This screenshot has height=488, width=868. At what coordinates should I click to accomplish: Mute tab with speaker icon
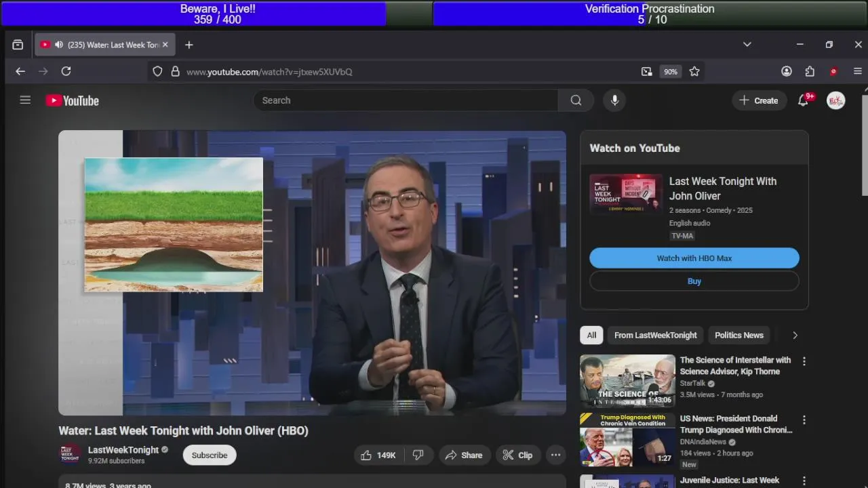click(x=59, y=45)
